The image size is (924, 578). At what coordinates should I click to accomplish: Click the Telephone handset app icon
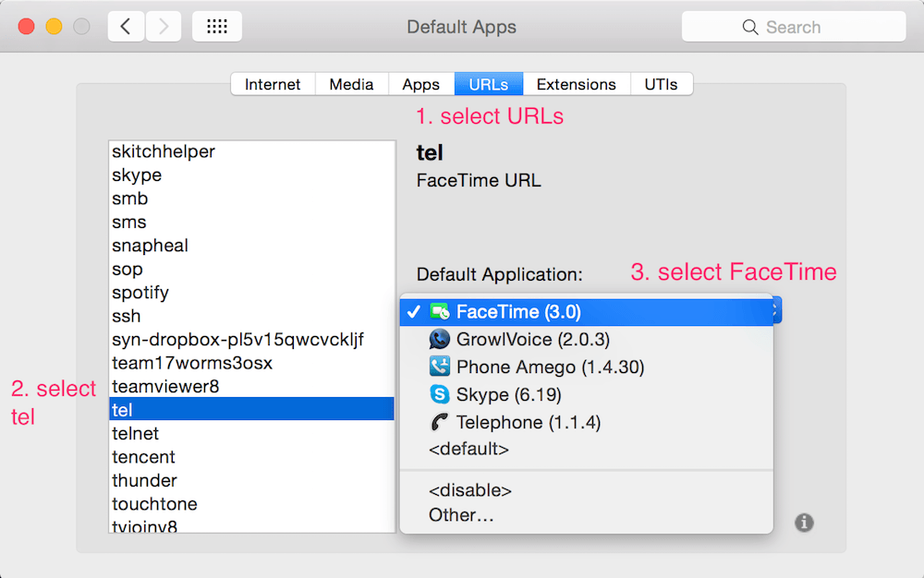[440, 422]
